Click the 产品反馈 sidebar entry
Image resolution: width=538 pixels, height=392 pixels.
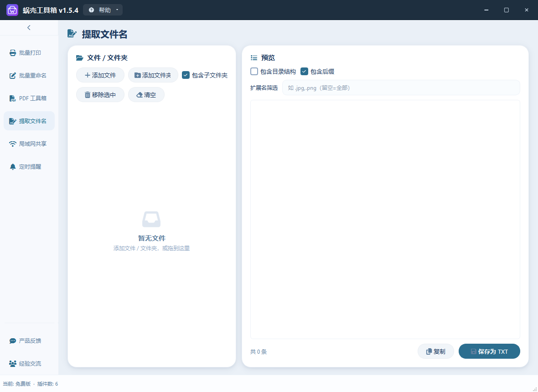[x=29, y=340]
